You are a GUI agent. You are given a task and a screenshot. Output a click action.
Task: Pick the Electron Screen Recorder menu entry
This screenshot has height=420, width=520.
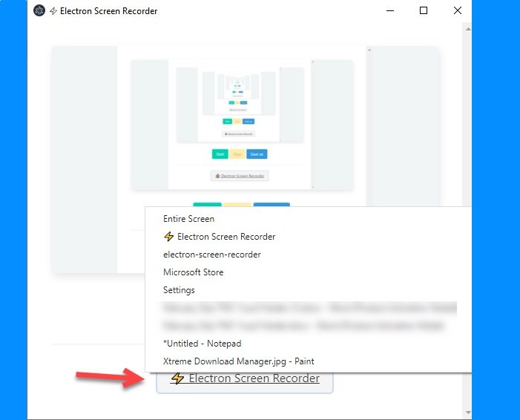click(226, 237)
